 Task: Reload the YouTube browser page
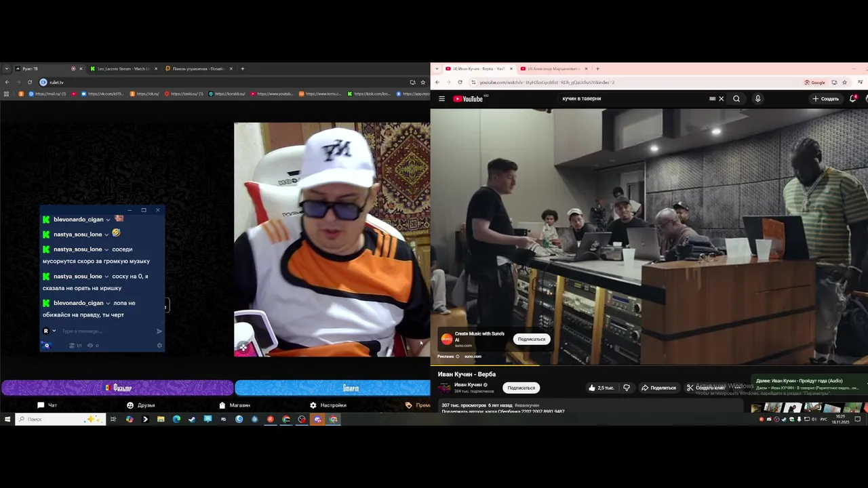(x=460, y=82)
